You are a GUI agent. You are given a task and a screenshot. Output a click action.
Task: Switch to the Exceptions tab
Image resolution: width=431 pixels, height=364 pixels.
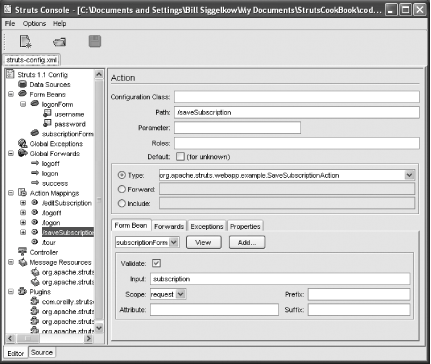207,226
